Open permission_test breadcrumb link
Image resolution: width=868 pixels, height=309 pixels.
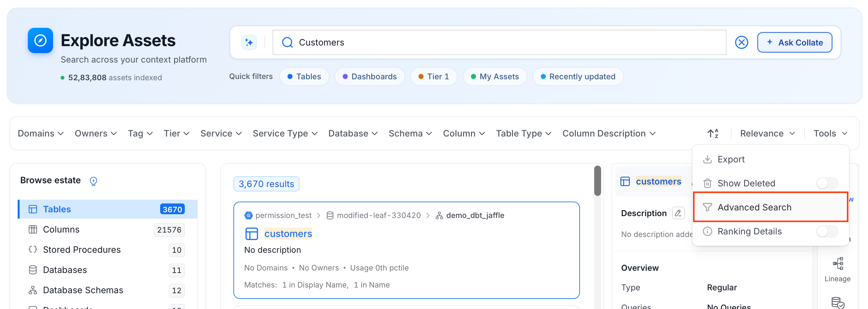pos(283,215)
